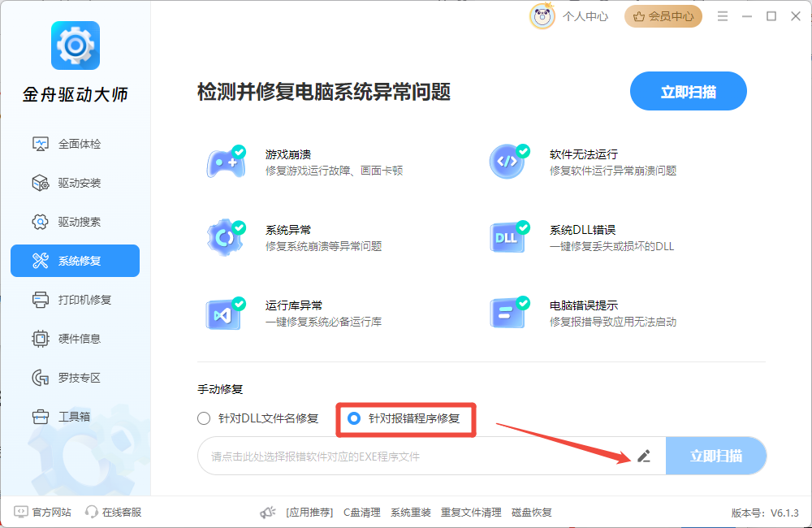Open the 磁盘恢复 link
The image size is (812, 528).
(x=531, y=513)
